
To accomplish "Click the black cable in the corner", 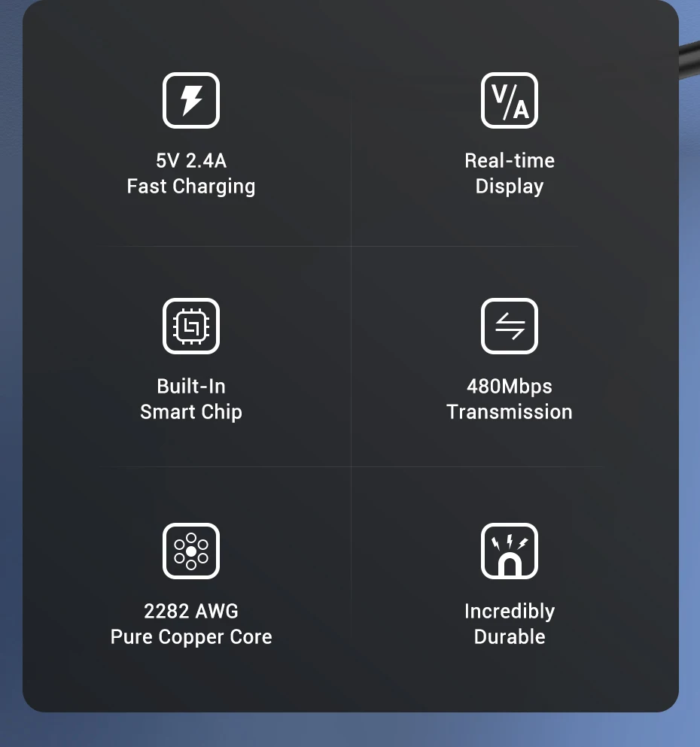I will click(x=689, y=59).
